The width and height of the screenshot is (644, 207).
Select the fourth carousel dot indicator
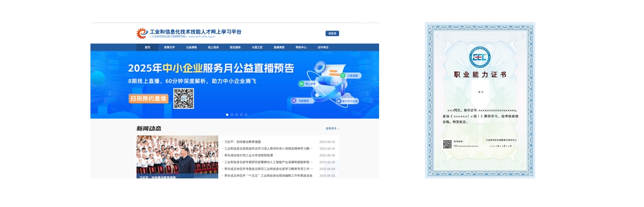click(x=241, y=115)
